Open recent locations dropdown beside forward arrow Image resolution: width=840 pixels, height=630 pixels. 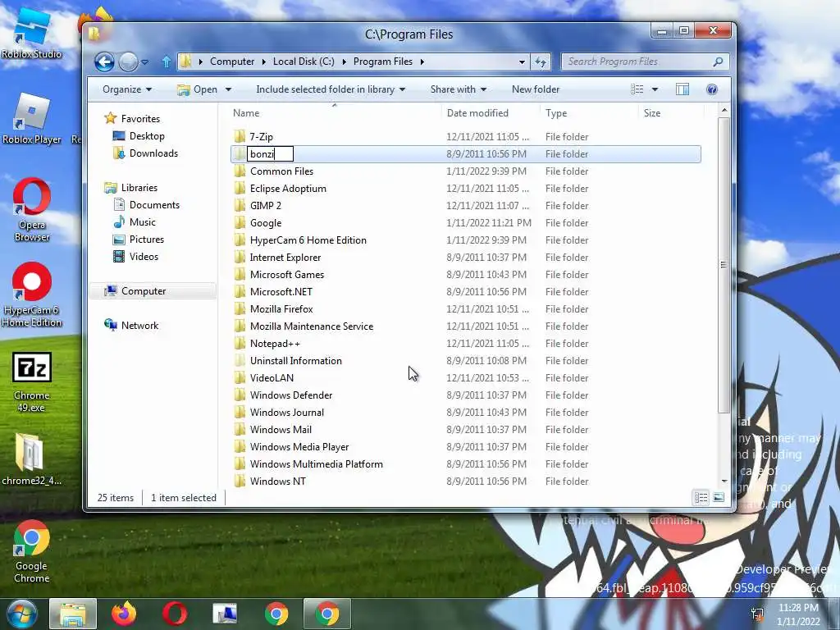[x=144, y=62]
